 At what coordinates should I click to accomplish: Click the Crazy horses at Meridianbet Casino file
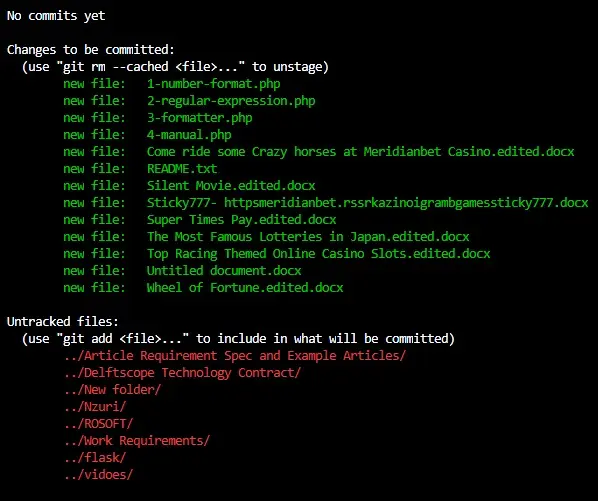pyautogui.click(x=360, y=152)
